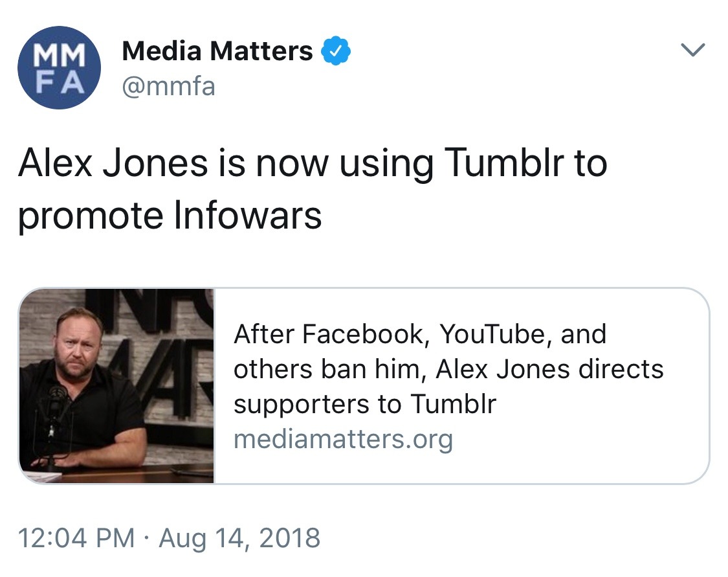Open the article preview thumbnail image
The image size is (728, 577).
116,386
